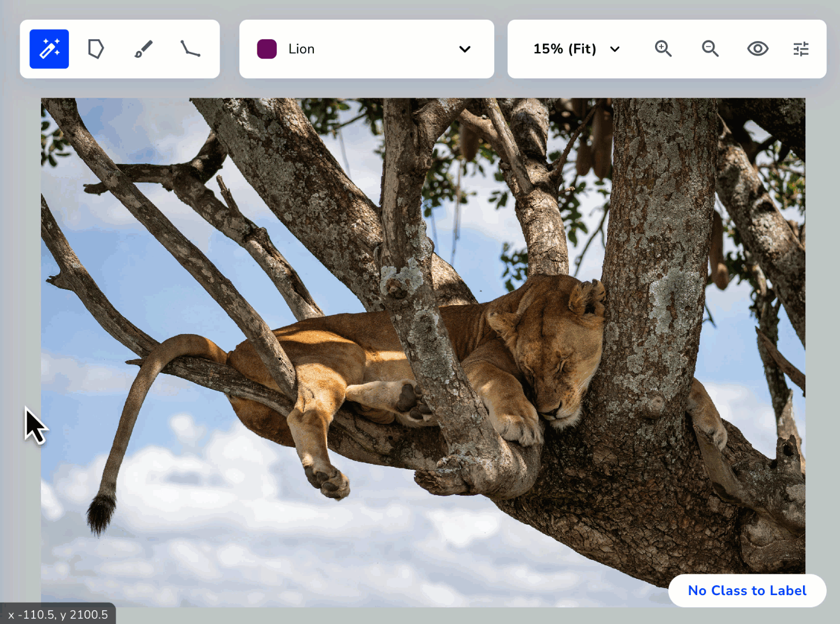Expand the zoom level dropdown

click(615, 49)
